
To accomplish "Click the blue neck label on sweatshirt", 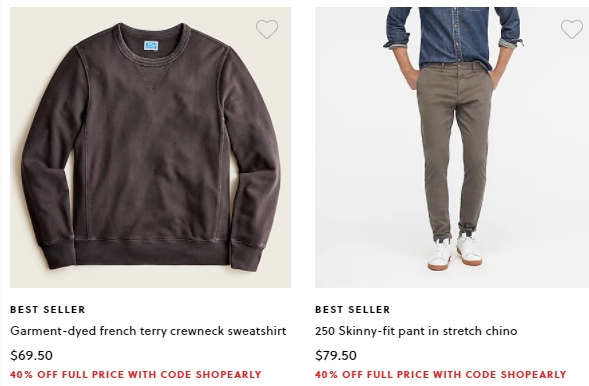I will 151,46.
